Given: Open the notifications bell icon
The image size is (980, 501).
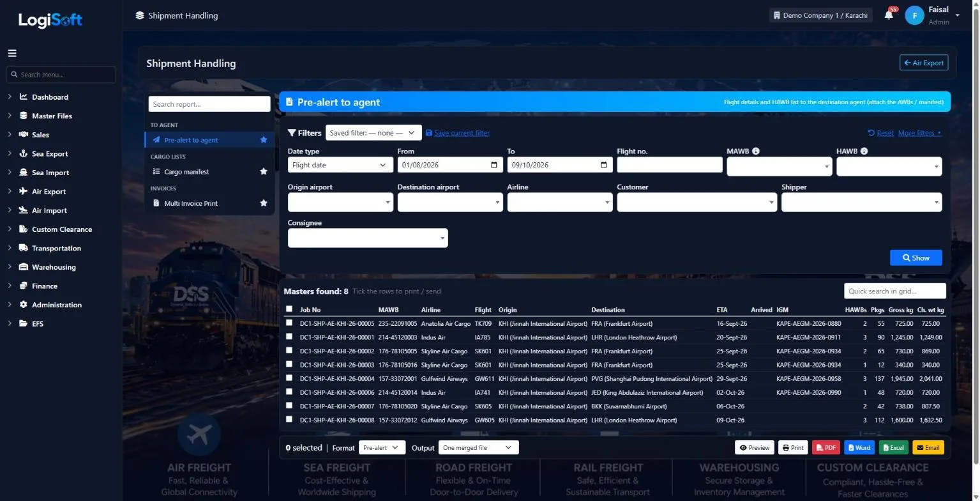Looking at the screenshot, I should pyautogui.click(x=889, y=15).
